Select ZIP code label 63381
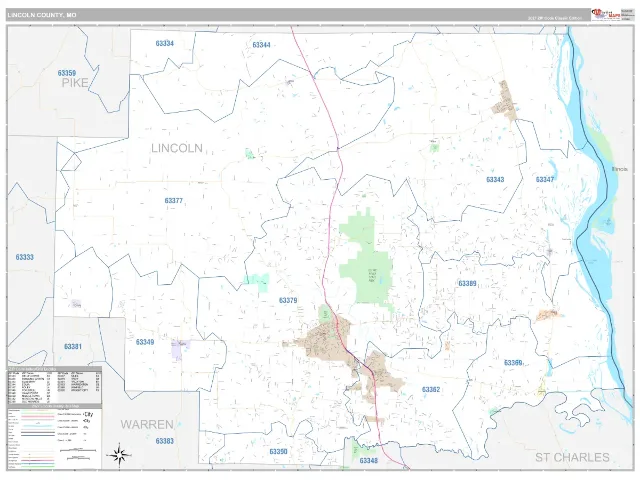640x480 pixels. tap(73, 347)
